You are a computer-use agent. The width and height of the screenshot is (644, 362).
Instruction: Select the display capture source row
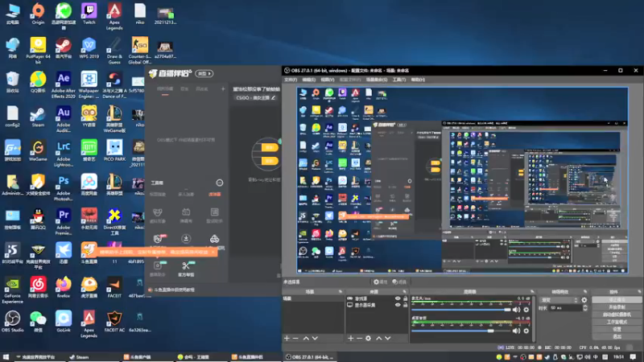click(377, 305)
